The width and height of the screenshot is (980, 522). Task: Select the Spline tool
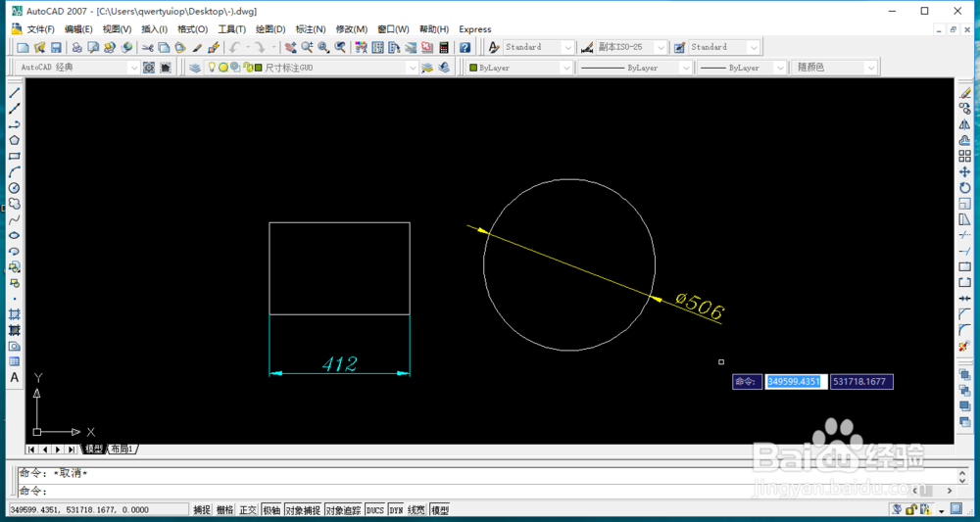click(15, 219)
